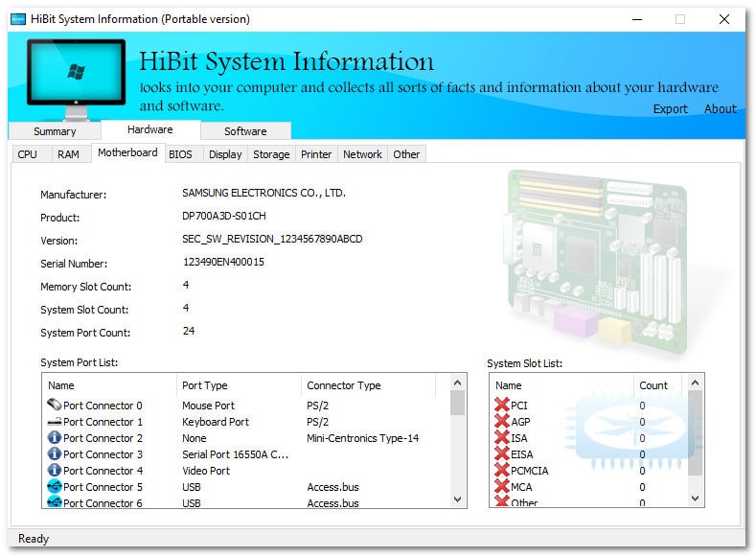Sort port list by Connector Type header
This screenshot has width=756, height=557.
[x=368, y=385]
